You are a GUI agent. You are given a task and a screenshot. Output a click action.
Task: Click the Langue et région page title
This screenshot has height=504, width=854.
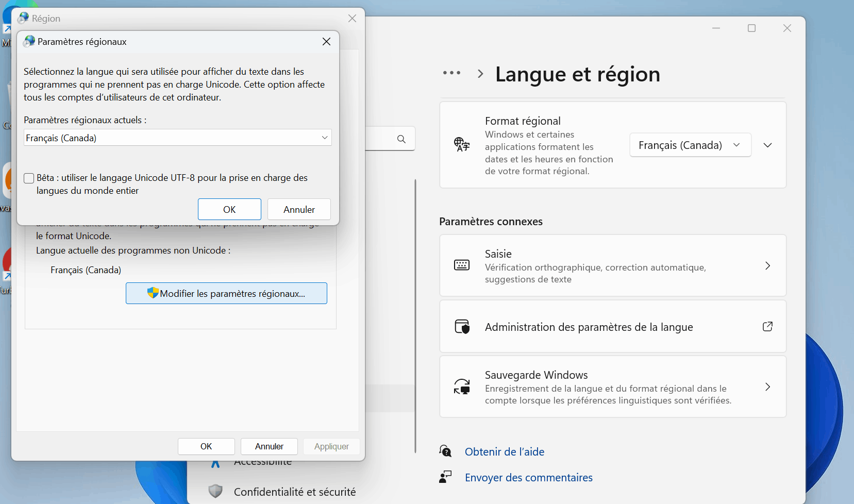[577, 74]
